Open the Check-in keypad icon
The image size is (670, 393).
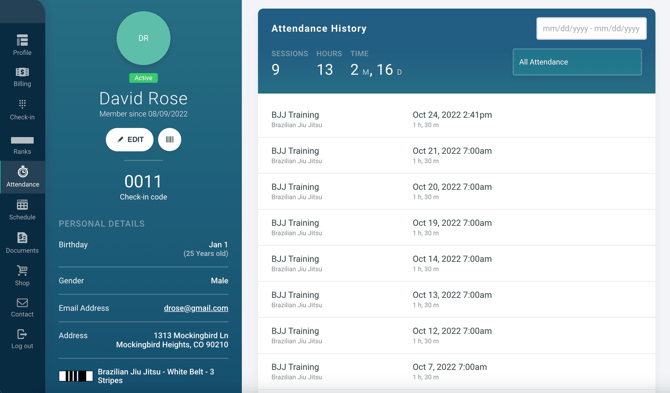22,104
